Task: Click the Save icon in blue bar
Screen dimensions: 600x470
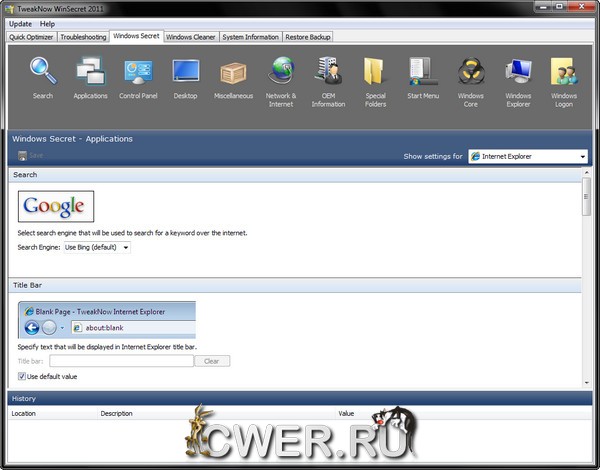Action: point(23,155)
